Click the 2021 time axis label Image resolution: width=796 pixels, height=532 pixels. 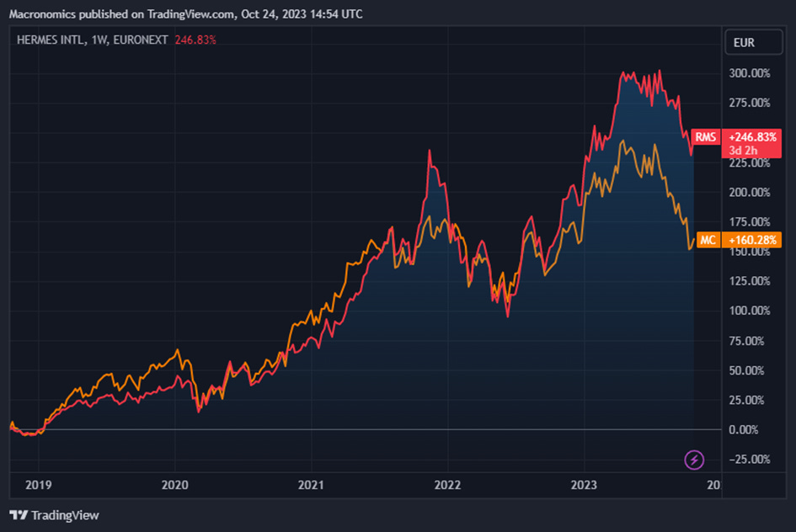311,485
